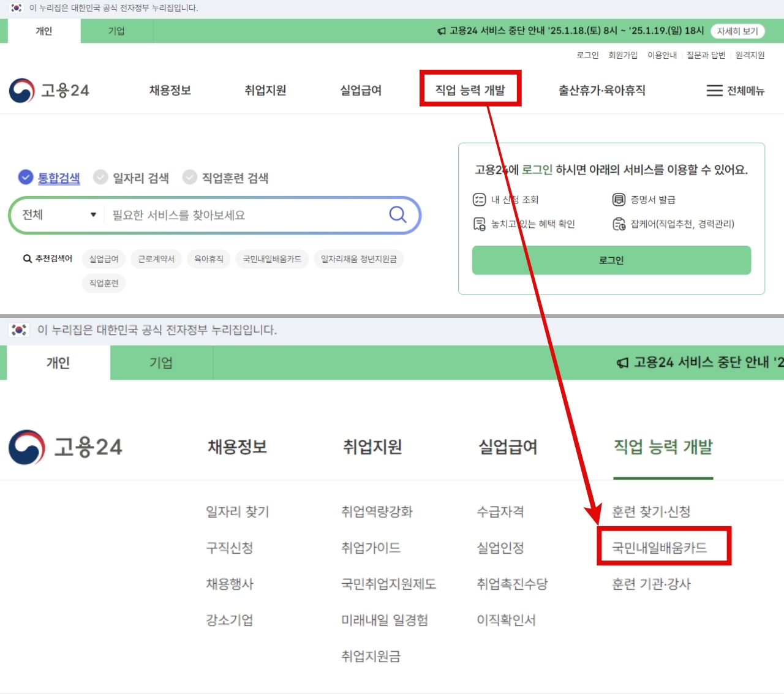Click the megaphone icon in lower green banner
The width and height of the screenshot is (784, 694).
point(622,363)
